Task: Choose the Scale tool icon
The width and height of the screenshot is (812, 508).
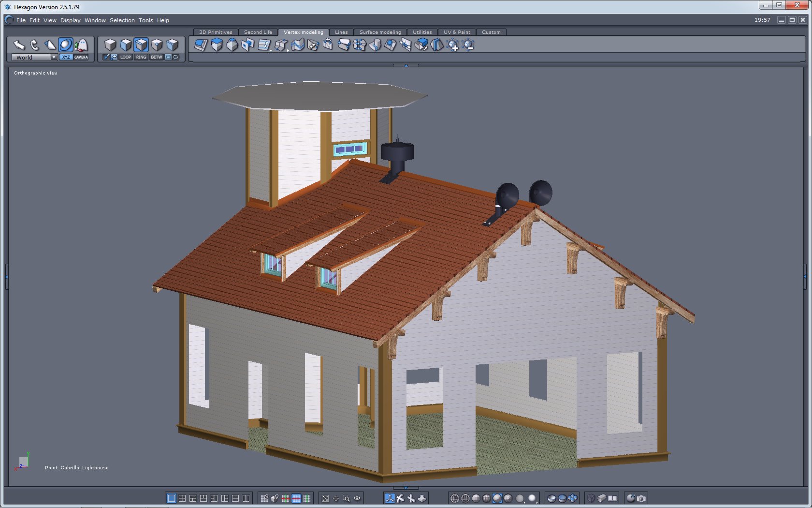Action: tap(50, 45)
